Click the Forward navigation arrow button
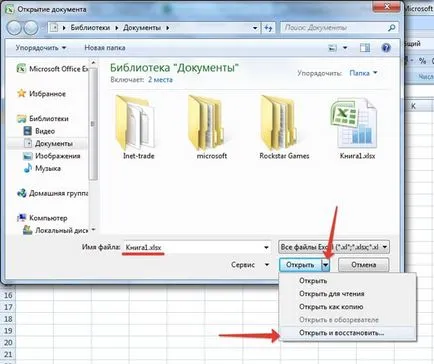The image size is (434, 364). click(31, 28)
